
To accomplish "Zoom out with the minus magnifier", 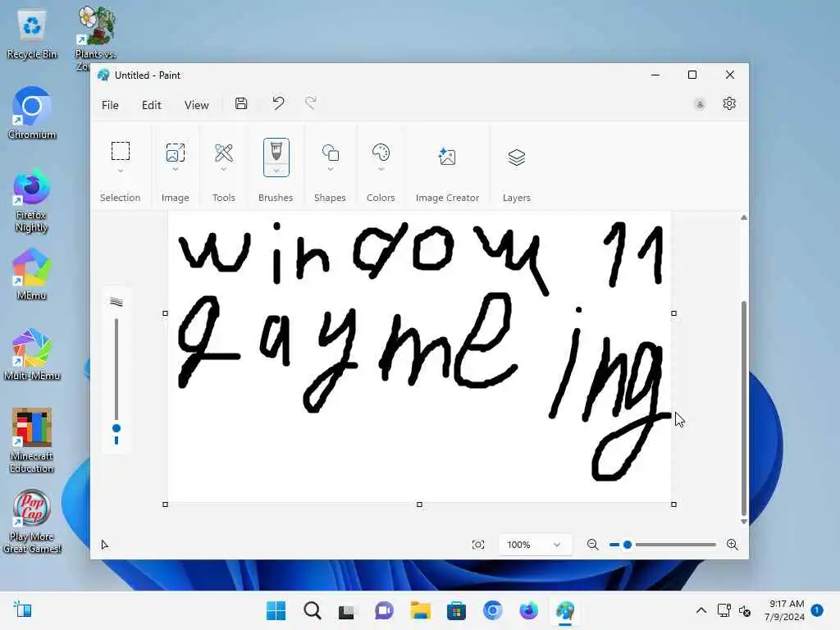I will coord(592,545).
